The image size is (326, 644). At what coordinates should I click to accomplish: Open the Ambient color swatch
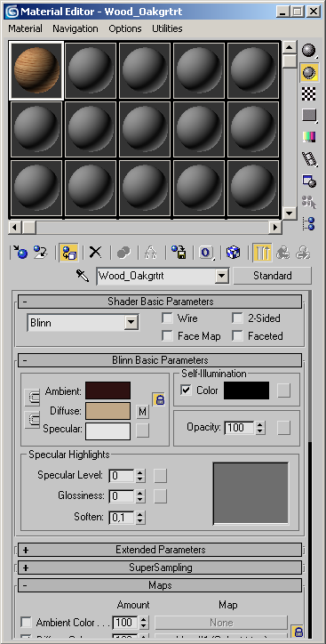coord(107,390)
